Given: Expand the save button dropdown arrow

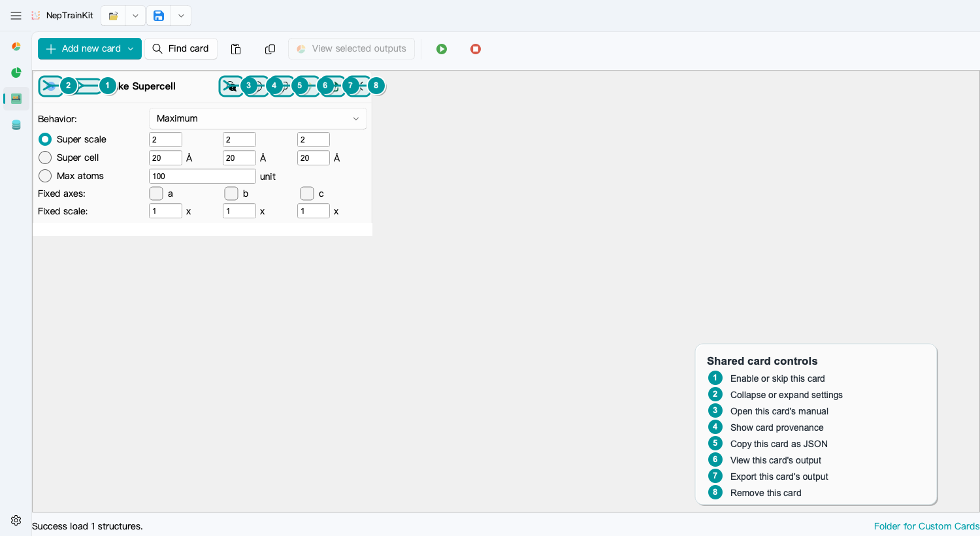Looking at the screenshot, I should (181, 16).
